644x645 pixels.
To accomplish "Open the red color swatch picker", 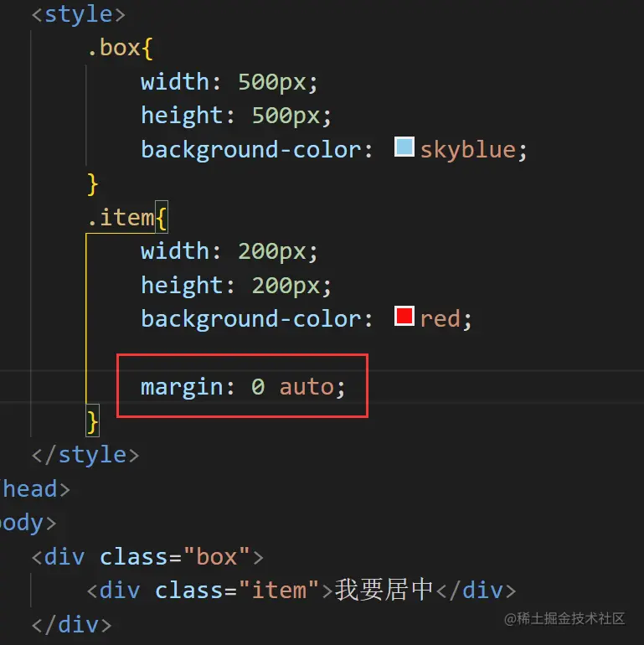I will click(404, 316).
